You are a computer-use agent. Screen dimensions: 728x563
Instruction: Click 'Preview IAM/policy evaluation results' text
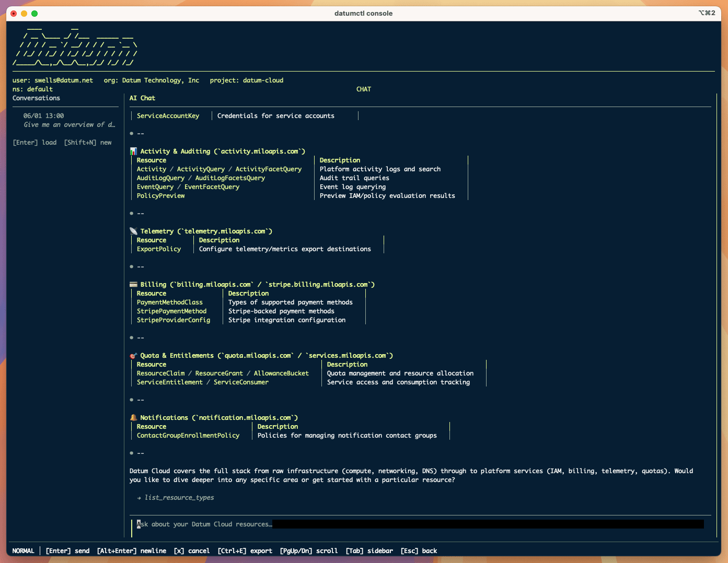click(387, 196)
